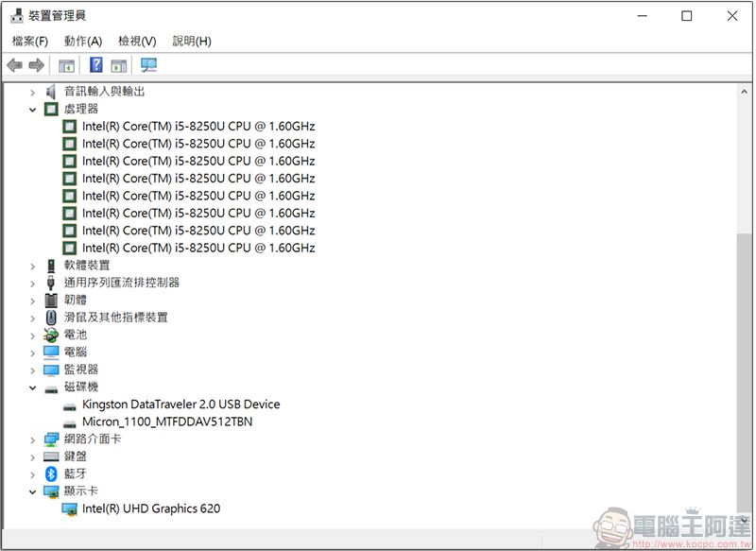Collapse the 處理器 processors category
The width and height of the screenshot is (756, 551).
tap(32, 110)
